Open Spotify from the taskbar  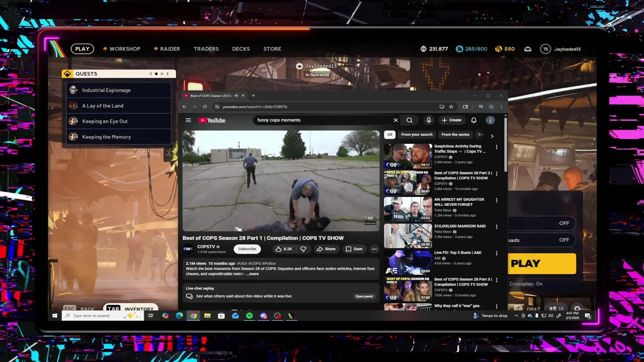click(250, 316)
